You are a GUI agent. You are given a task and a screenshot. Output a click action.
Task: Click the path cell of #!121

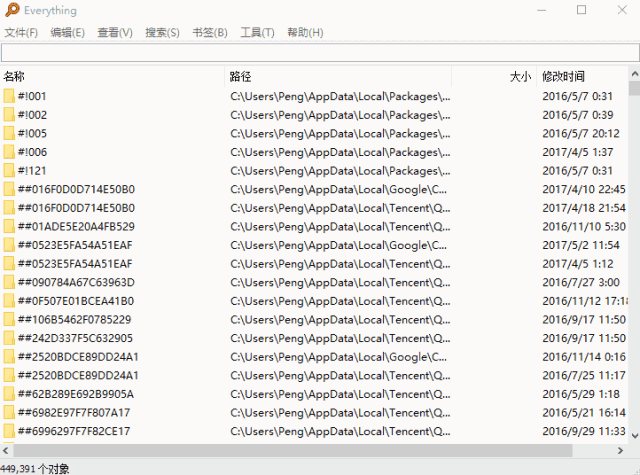pyautogui.click(x=340, y=171)
